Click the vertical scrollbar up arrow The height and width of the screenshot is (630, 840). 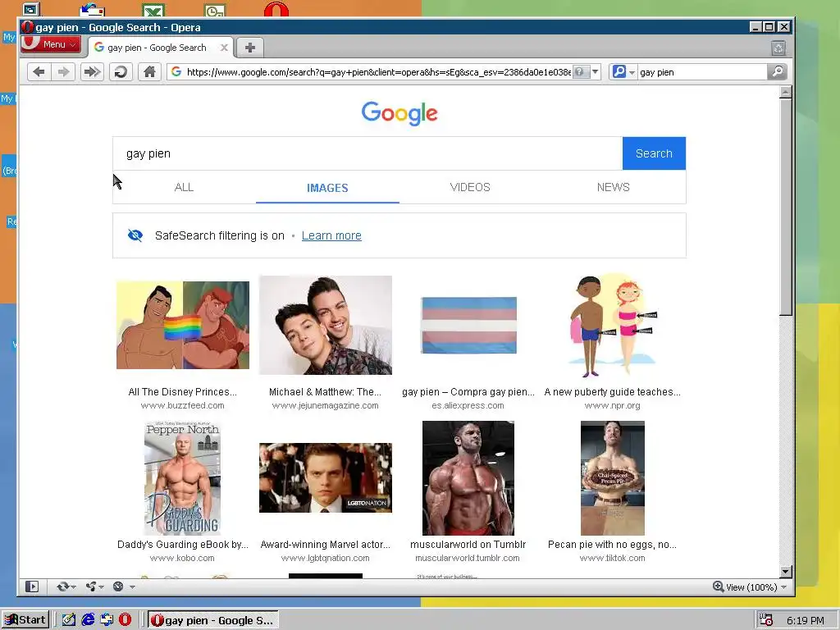[x=785, y=92]
